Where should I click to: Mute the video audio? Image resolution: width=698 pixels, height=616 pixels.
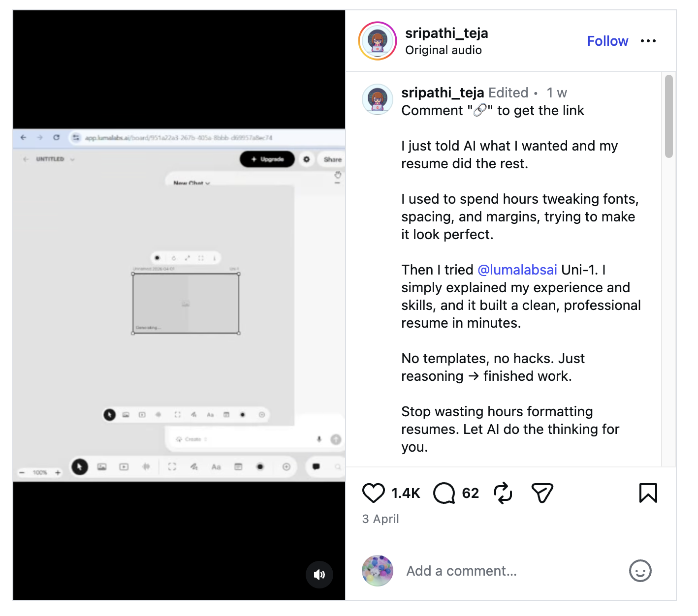click(x=319, y=574)
